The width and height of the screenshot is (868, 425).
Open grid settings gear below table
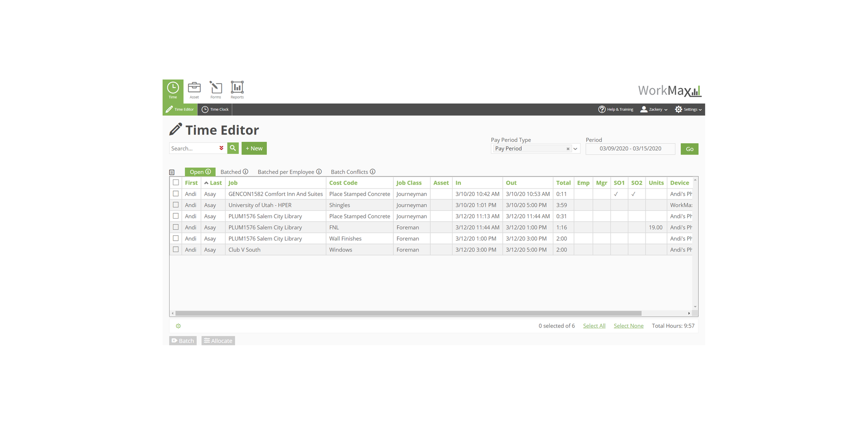tap(178, 326)
